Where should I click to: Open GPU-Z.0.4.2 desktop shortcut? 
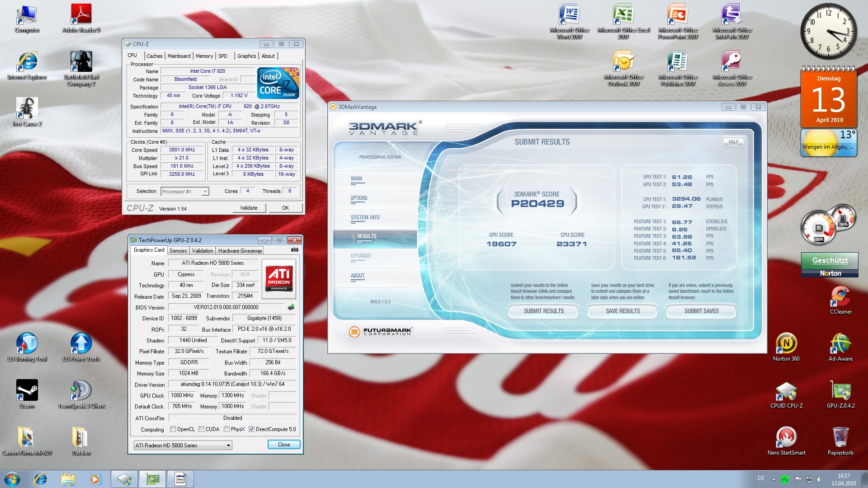pos(841,394)
